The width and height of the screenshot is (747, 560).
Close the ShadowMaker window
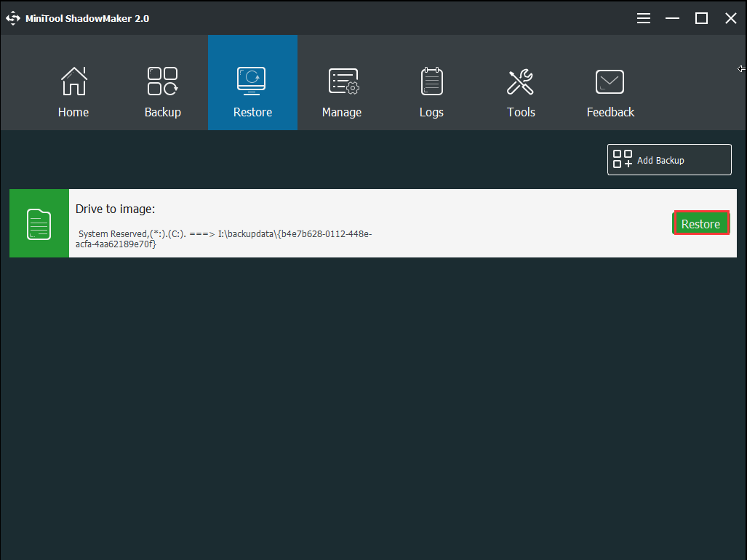tap(731, 19)
